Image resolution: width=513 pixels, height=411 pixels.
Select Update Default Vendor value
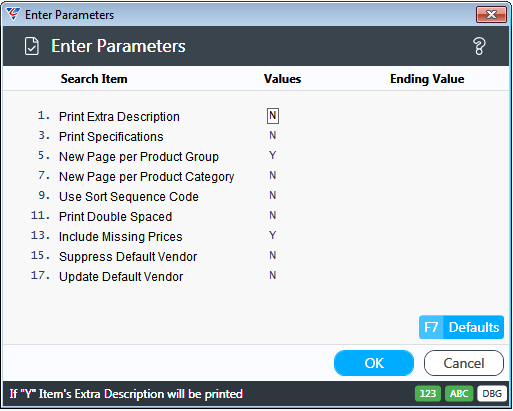click(x=273, y=276)
